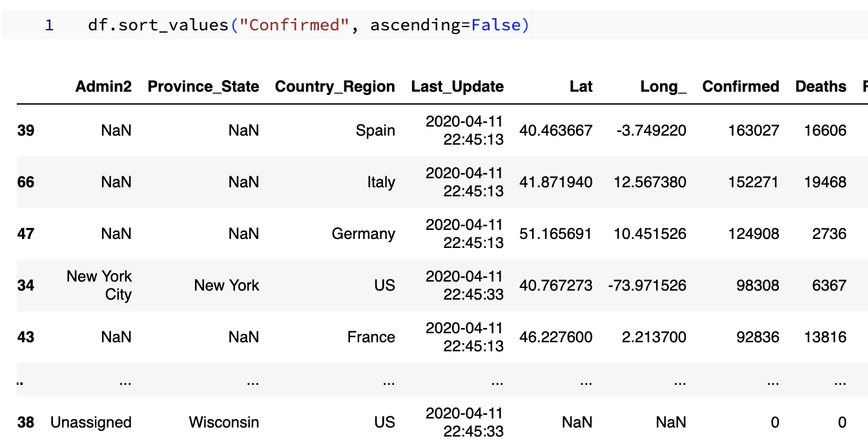Click deaths value 2736

(830, 234)
